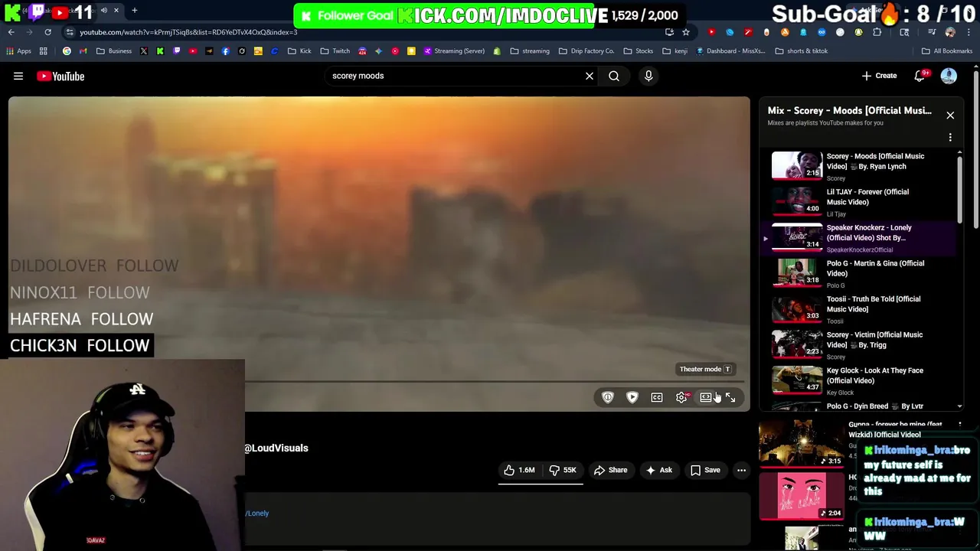The width and height of the screenshot is (980, 551).
Task: Play Toosii - Truth Be Told
Action: point(857,309)
